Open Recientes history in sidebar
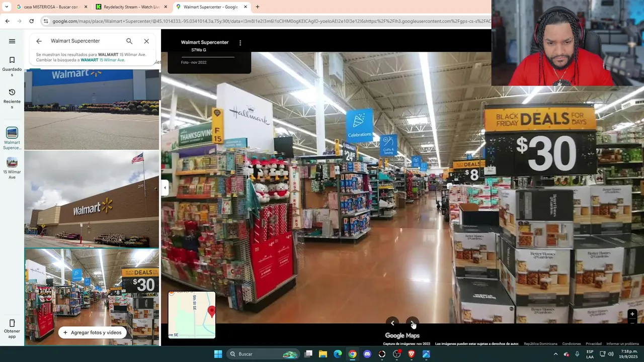Image resolution: width=644 pixels, height=362 pixels. (12, 99)
